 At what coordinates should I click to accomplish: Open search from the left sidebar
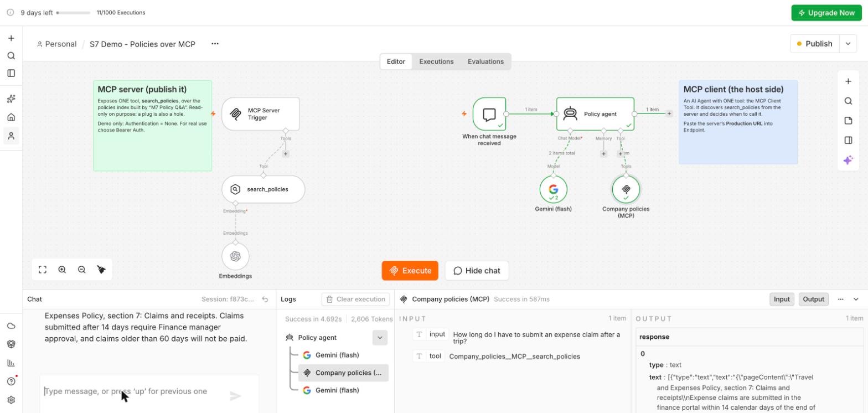tap(11, 55)
